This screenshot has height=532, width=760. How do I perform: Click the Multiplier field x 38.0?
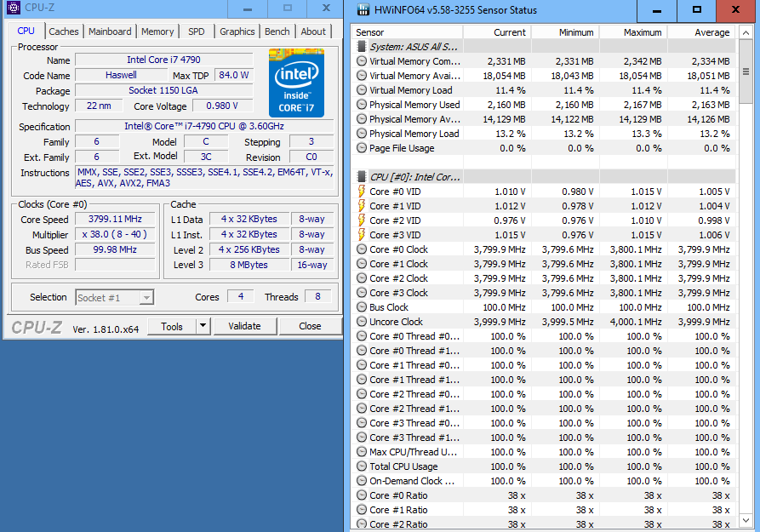tap(115, 235)
